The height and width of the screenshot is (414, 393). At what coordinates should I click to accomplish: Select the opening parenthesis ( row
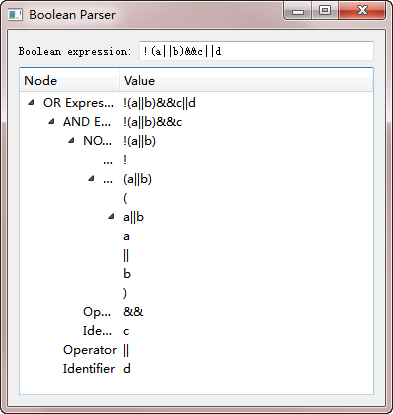point(196,198)
